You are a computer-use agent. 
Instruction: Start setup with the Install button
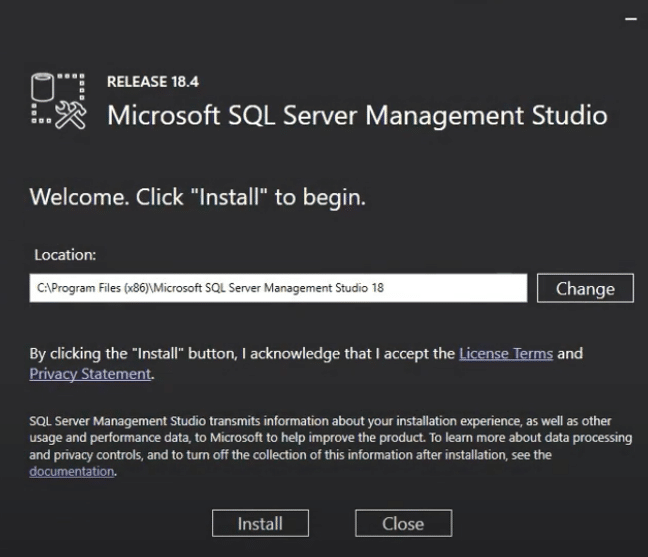[x=260, y=523]
